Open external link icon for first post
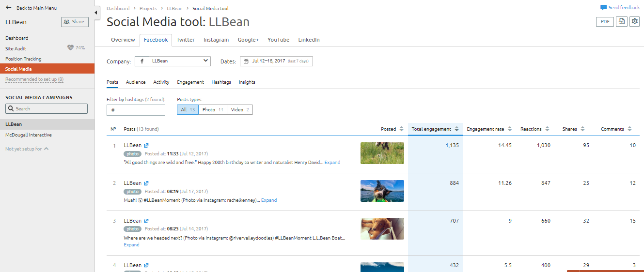The height and width of the screenshot is (272, 644). point(146,145)
